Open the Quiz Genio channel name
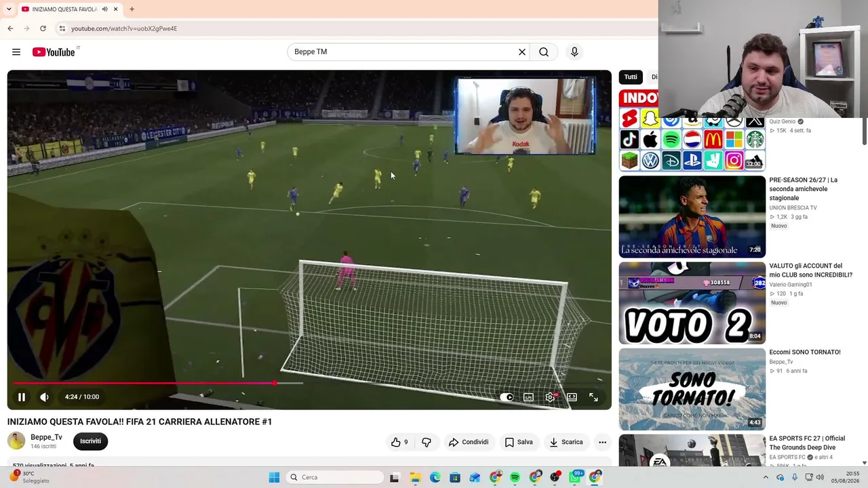Viewport: 868px width, 488px height. pyautogui.click(x=783, y=122)
